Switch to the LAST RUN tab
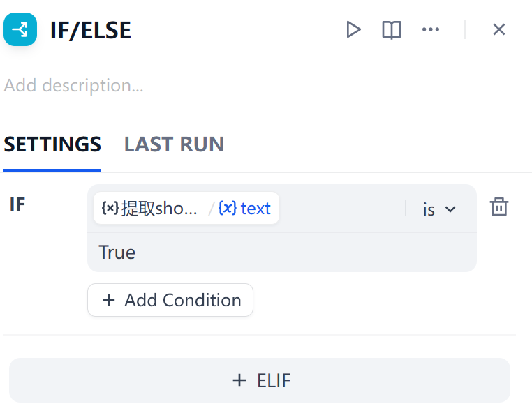 [x=174, y=144]
